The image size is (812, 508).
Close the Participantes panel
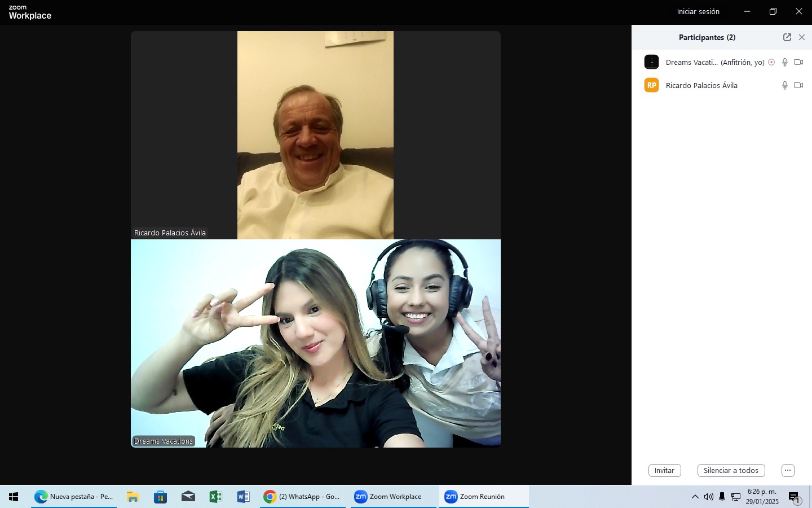[802, 37]
